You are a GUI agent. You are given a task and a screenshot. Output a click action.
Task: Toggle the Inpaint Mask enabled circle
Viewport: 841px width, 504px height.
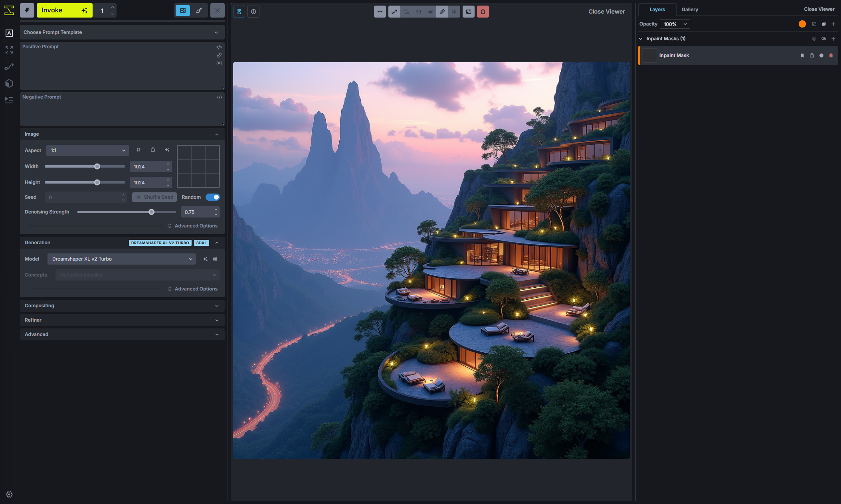(x=821, y=55)
